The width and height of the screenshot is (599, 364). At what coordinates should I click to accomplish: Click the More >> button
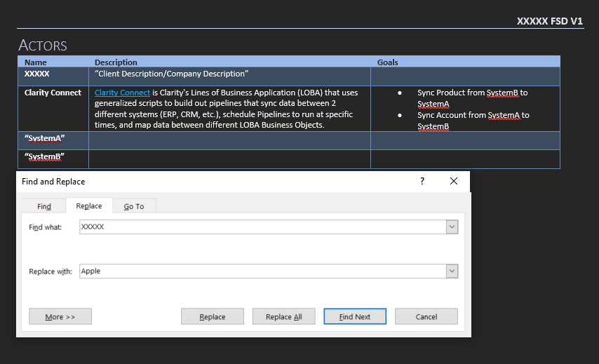(60, 316)
